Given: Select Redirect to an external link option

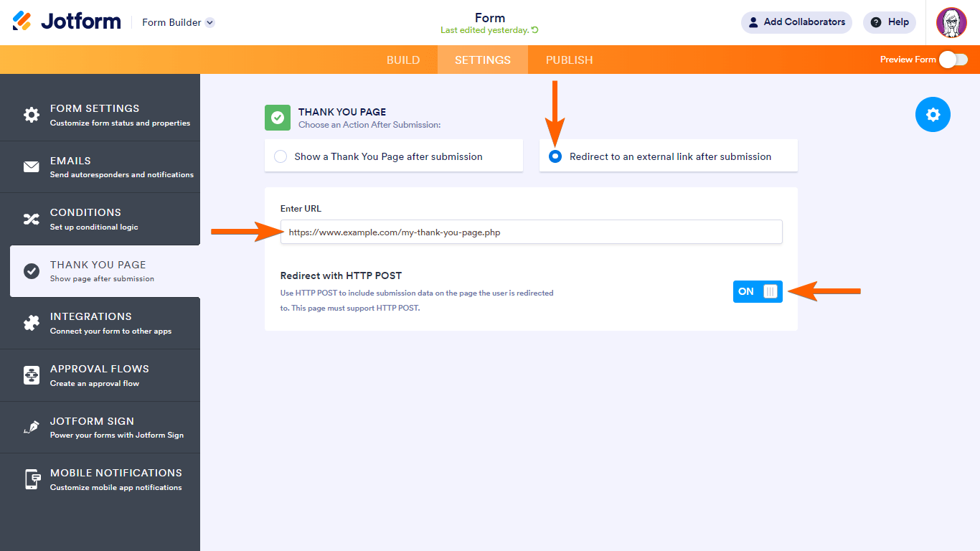Looking at the screenshot, I should (x=555, y=156).
